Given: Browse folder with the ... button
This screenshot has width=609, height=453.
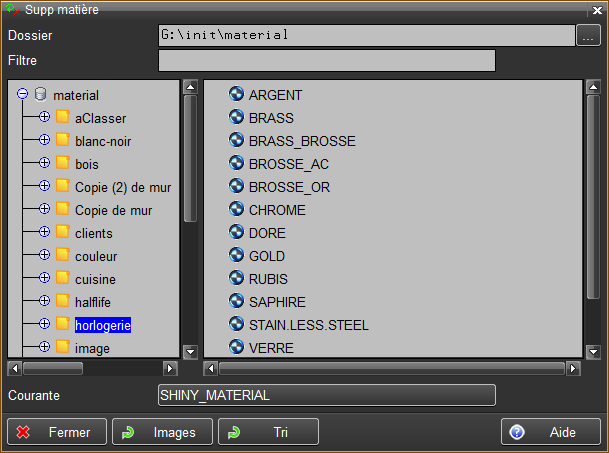Looking at the screenshot, I should pos(588,35).
